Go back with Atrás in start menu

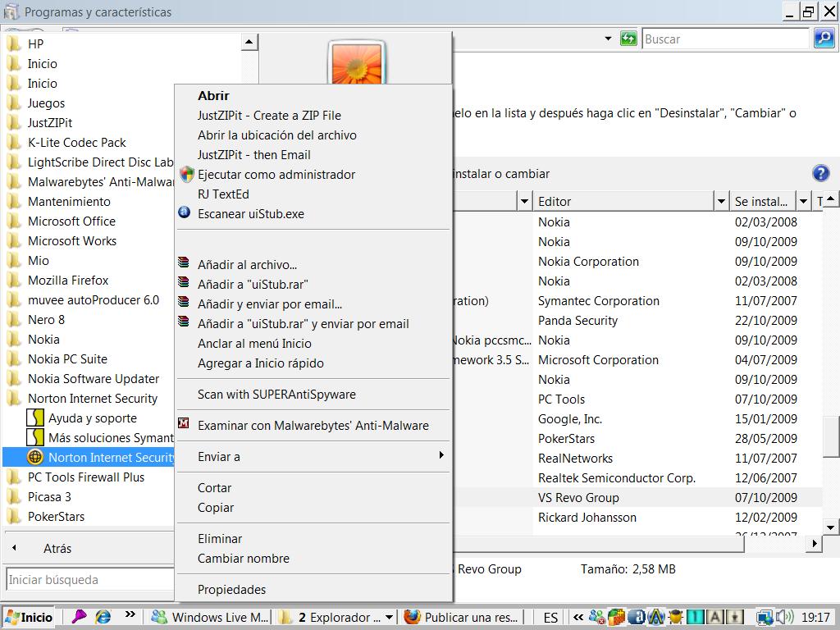click(57, 548)
